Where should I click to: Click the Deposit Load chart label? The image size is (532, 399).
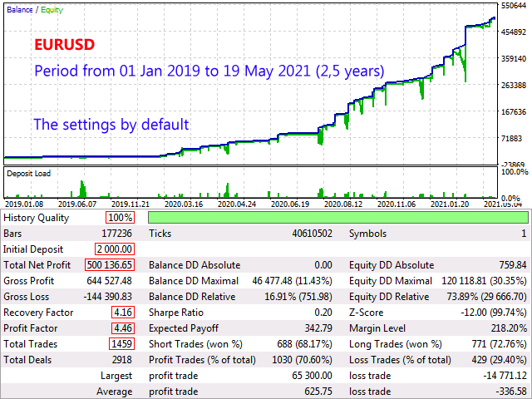28,174
